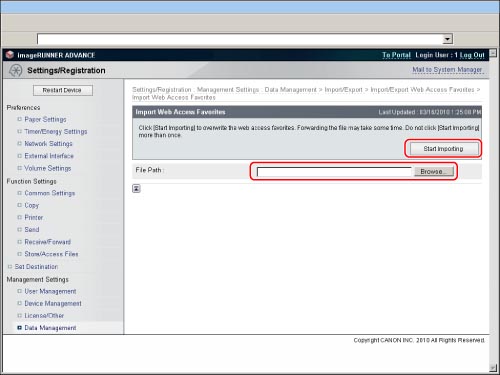Open Timer/Energy Settings menu item
Screen dimensions: 500x375
tap(56, 132)
